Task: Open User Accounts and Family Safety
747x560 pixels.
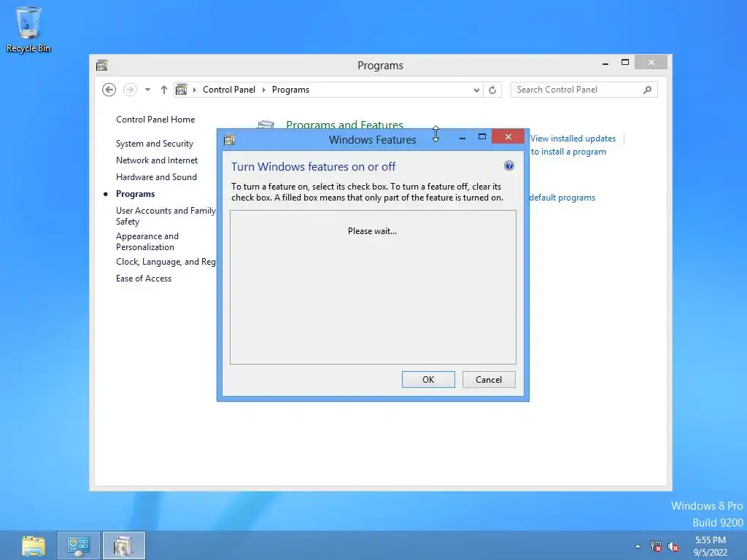Action: pyautogui.click(x=166, y=216)
